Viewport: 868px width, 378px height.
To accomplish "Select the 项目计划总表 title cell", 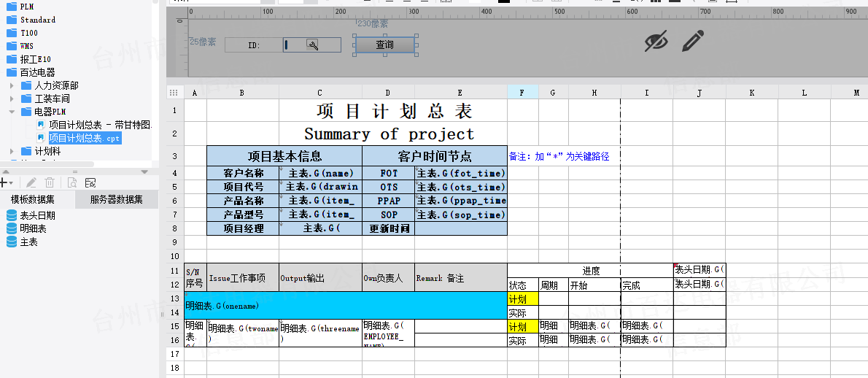I will click(393, 111).
